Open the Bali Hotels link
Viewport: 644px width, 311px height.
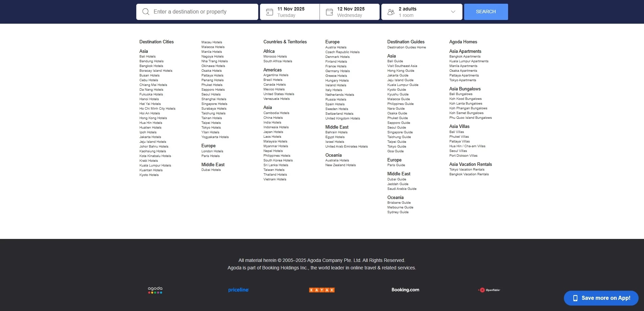[x=147, y=57]
